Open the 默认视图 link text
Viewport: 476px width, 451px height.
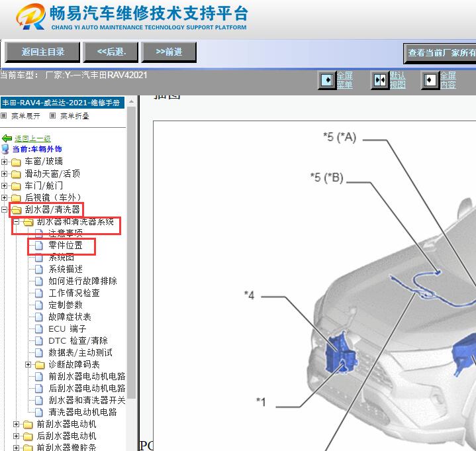coord(398,80)
